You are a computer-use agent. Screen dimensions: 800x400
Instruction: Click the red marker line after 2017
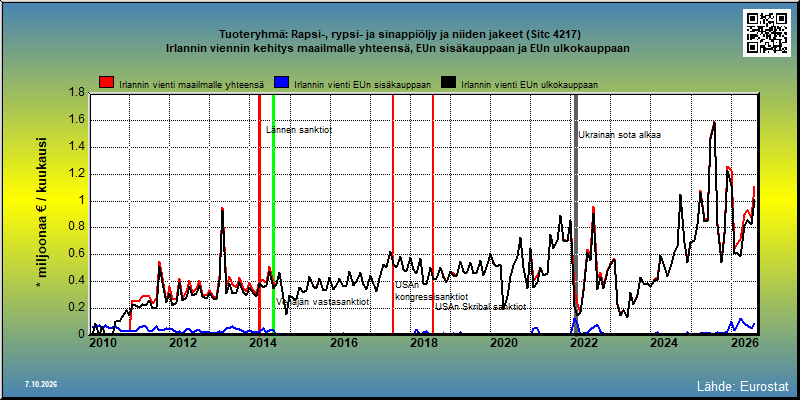[393, 214]
